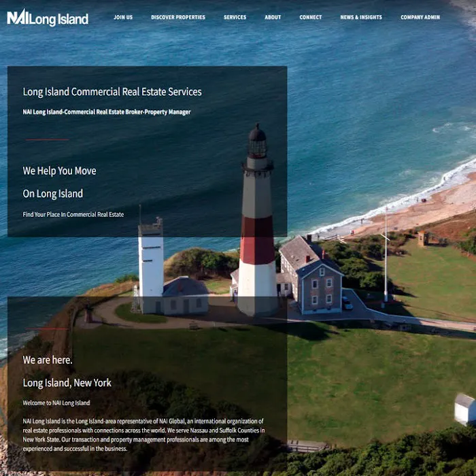Click the 'We are here.' heading
Viewport: 476px width, 476px height.
48,360
